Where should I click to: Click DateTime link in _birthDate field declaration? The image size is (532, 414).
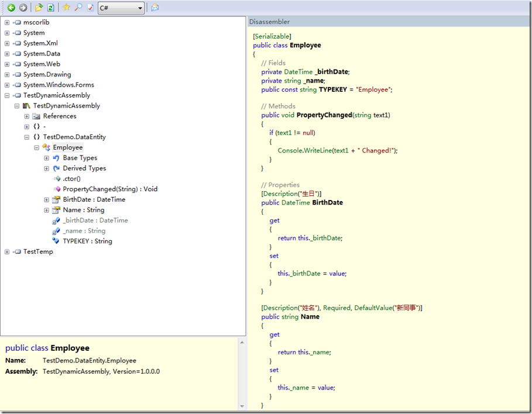[x=298, y=72]
